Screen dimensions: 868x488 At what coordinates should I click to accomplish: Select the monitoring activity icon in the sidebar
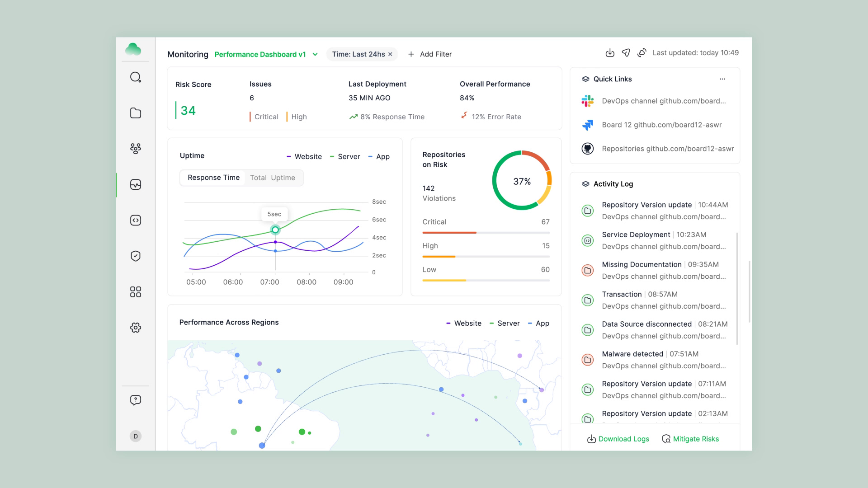tap(135, 184)
